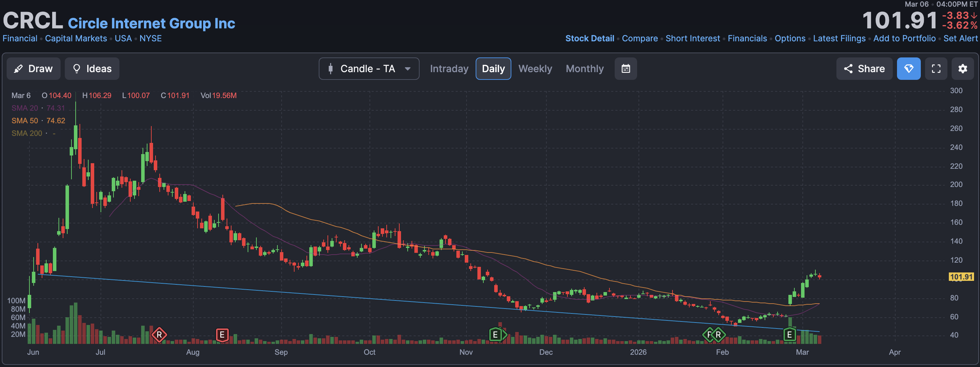Open the Draw tool

point(34,68)
